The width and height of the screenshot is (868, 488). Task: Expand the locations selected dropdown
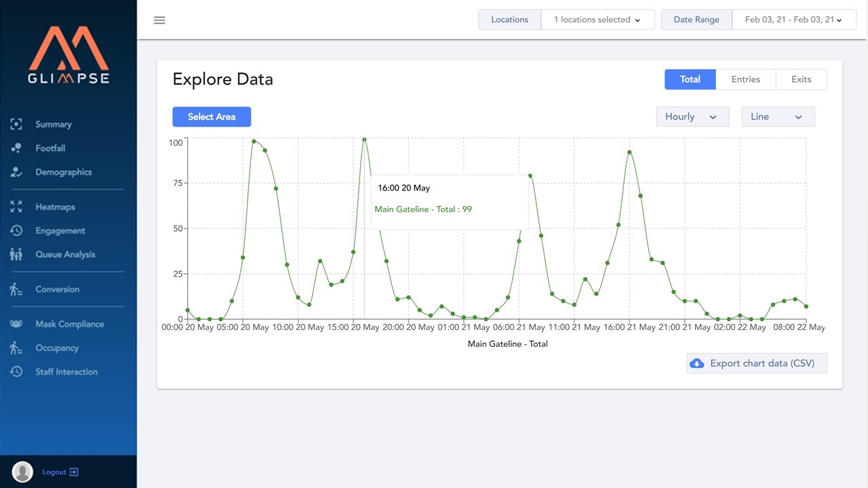pos(597,20)
